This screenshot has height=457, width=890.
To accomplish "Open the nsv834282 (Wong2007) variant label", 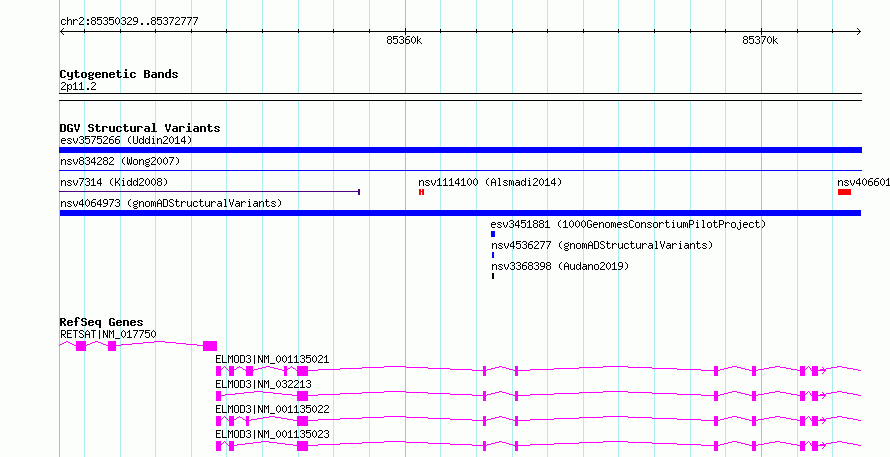I will coord(120,161).
